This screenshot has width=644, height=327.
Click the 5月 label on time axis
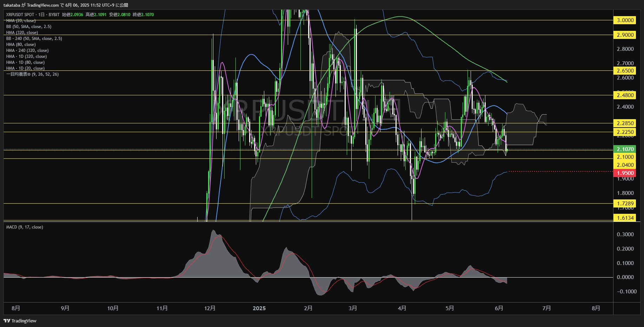click(x=450, y=308)
